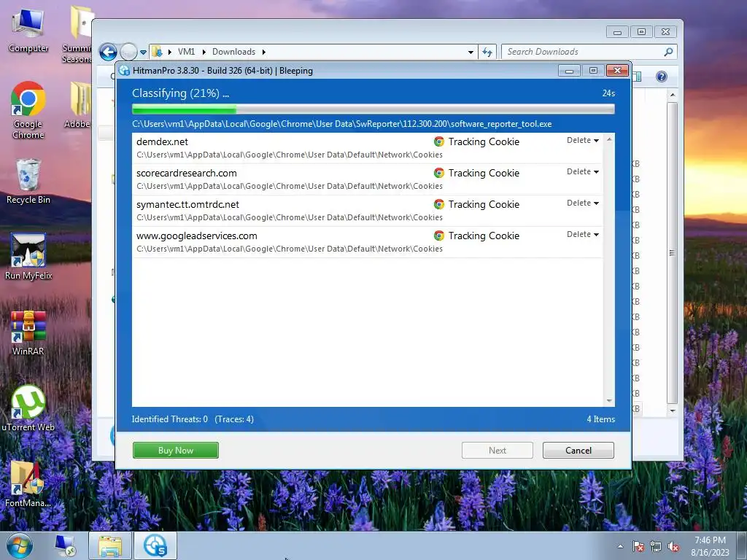This screenshot has height=560, width=747.
Task: Toggle the Explorer preview pane icon
Action: tap(637, 77)
